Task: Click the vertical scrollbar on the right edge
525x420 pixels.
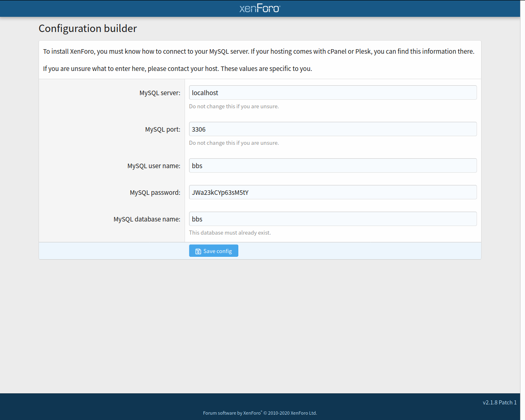Action: click(523, 210)
